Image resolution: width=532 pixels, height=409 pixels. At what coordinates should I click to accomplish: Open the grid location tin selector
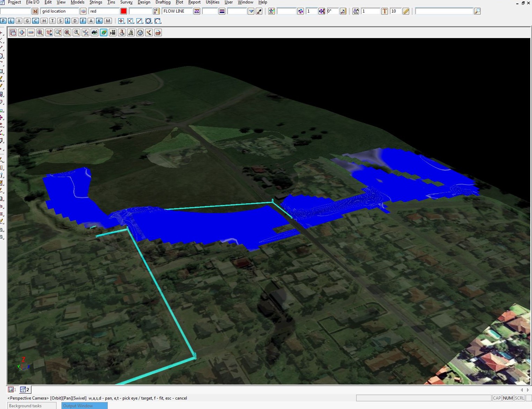pyautogui.click(x=83, y=11)
